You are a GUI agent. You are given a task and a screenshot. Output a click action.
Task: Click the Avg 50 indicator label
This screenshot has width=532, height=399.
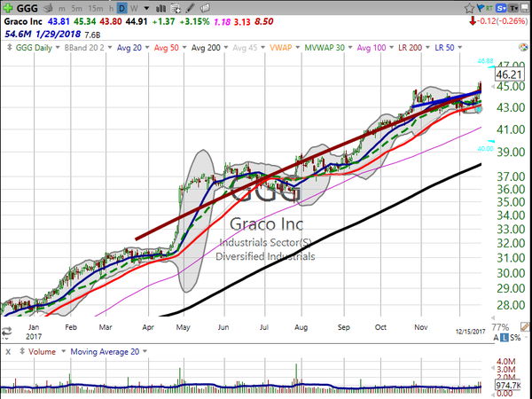[x=167, y=48]
